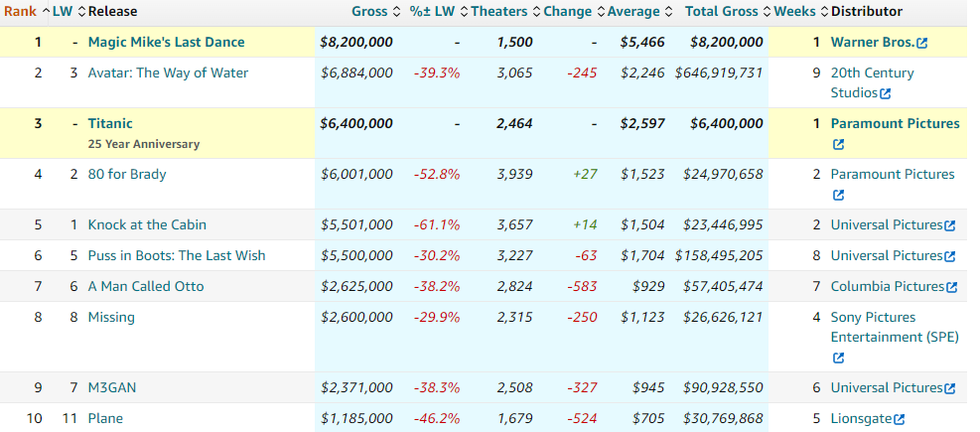
Task: Click the Titanic release link
Action: click(110, 123)
